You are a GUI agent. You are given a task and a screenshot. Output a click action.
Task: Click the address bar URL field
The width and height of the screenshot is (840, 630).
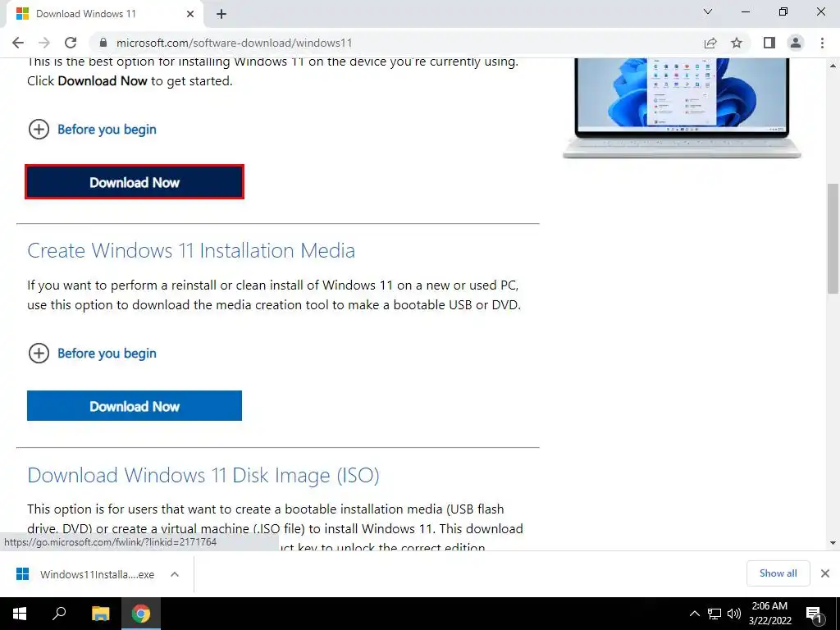coord(395,43)
